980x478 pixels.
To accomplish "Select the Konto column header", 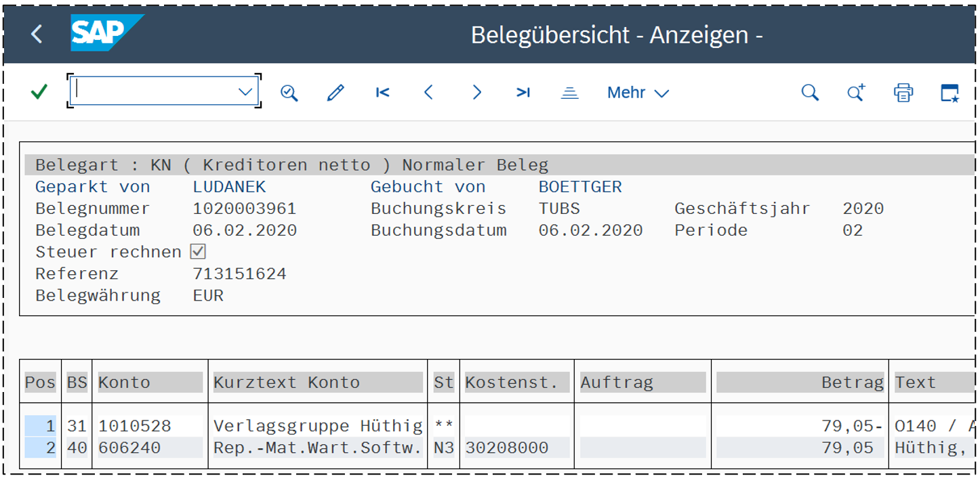I will (x=150, y=383).
